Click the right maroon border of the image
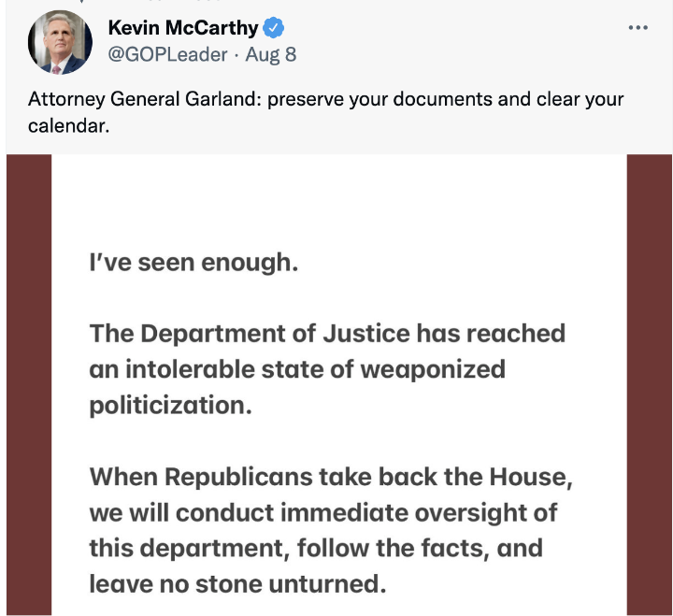The image size is (673, 616). pyautogui.click(x=650, y=385)
